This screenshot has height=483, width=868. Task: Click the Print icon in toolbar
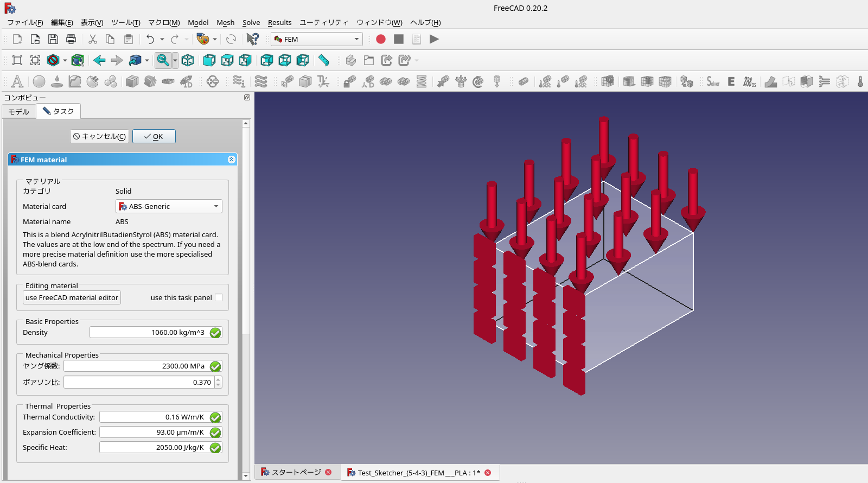click(x=71, y=39)
